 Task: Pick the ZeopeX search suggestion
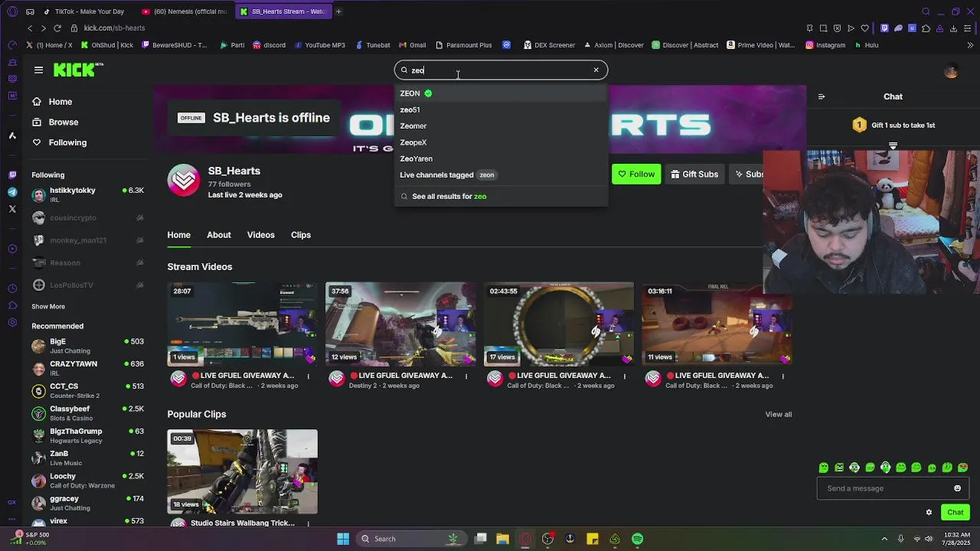coord(501,142)
